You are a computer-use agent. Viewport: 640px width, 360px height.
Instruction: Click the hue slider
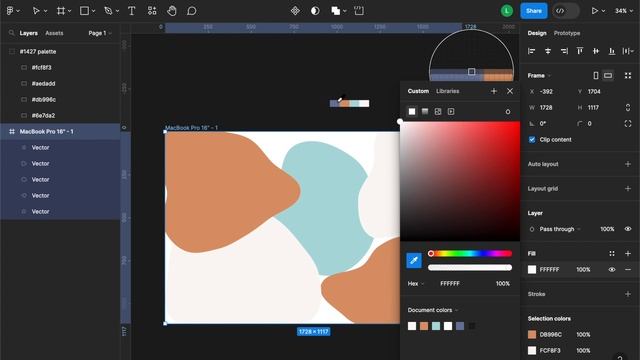point(470,253)
